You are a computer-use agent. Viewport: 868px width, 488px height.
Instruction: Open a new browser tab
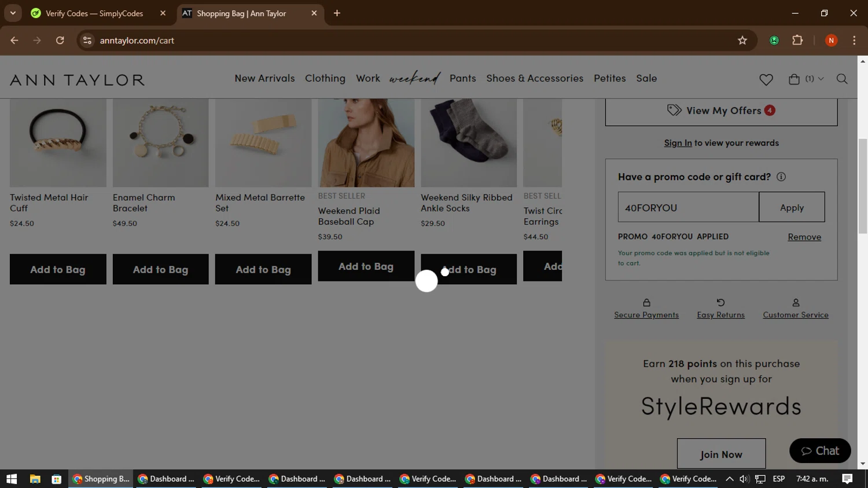click(x=337, y=13)
